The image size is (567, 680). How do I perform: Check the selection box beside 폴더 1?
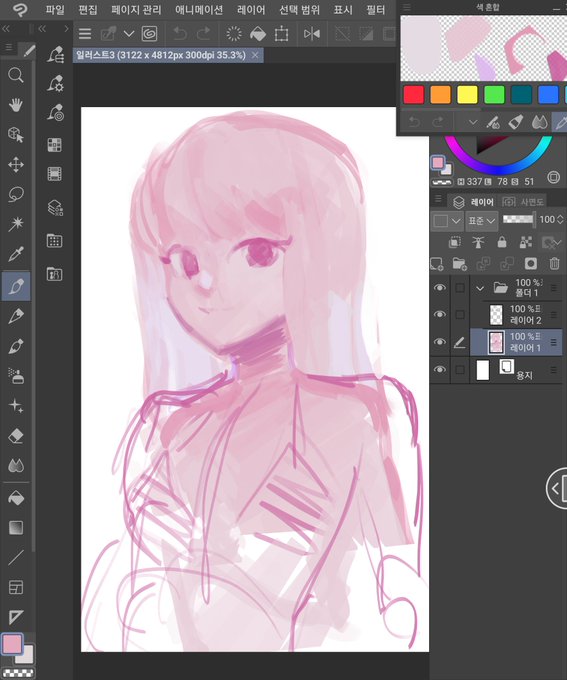point(460,288)
